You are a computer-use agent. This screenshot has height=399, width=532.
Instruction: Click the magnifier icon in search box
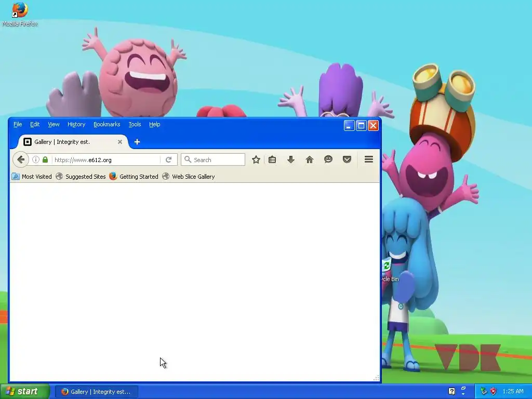[x=188, y=159]
